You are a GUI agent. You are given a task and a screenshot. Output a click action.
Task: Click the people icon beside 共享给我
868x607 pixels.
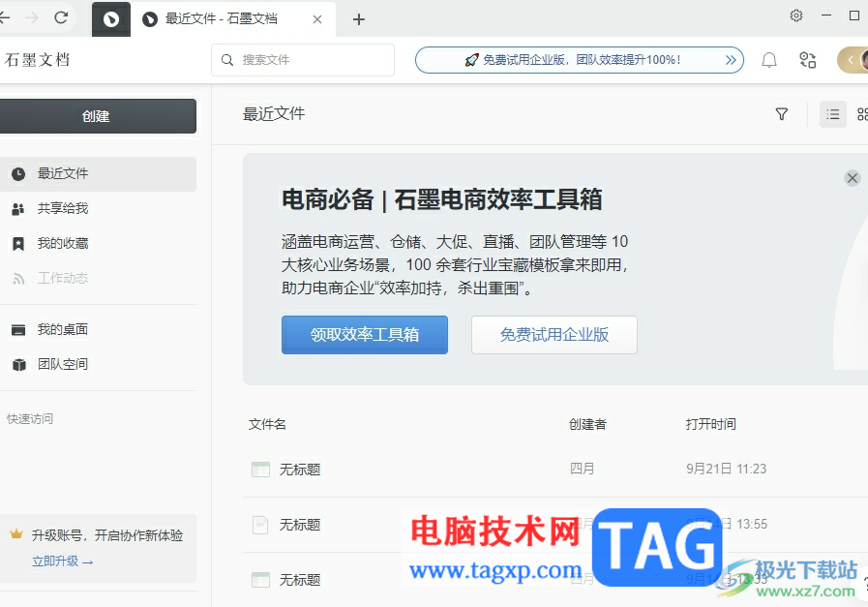click(x=18, y=209)
